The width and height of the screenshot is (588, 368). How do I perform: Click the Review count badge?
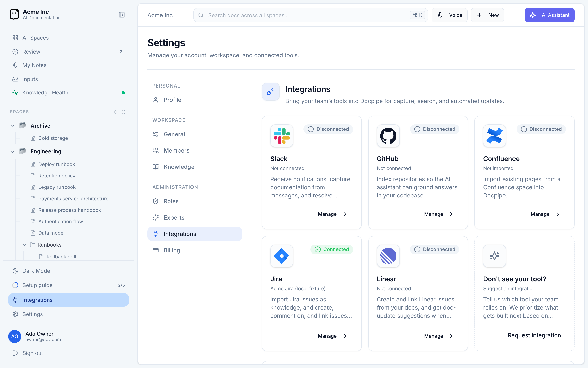click(121, 52)
